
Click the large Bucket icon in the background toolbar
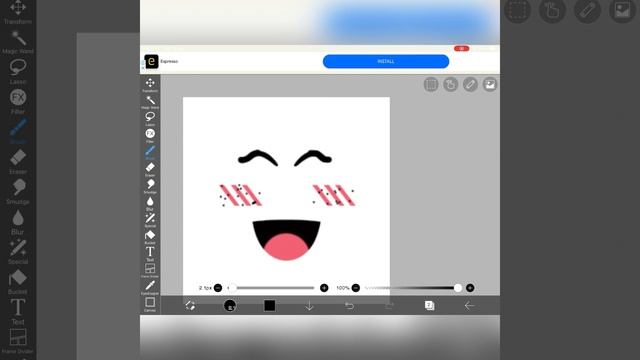pyautogui.click(x=18, y=278)
